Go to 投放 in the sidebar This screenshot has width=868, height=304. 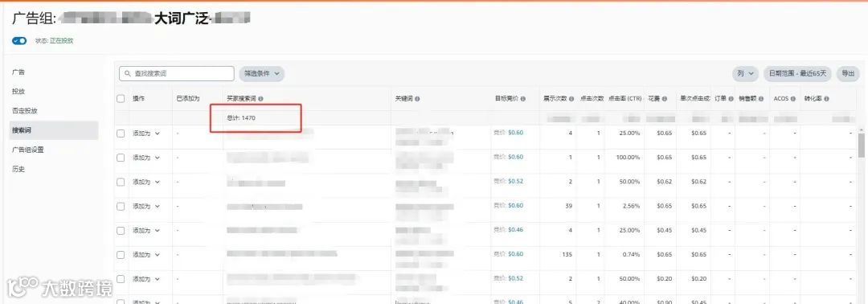(x=18, y=92)
